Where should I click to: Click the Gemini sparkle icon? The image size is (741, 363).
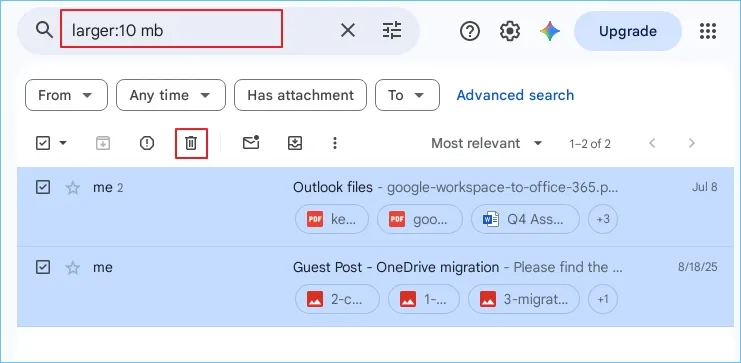[550, 32]
